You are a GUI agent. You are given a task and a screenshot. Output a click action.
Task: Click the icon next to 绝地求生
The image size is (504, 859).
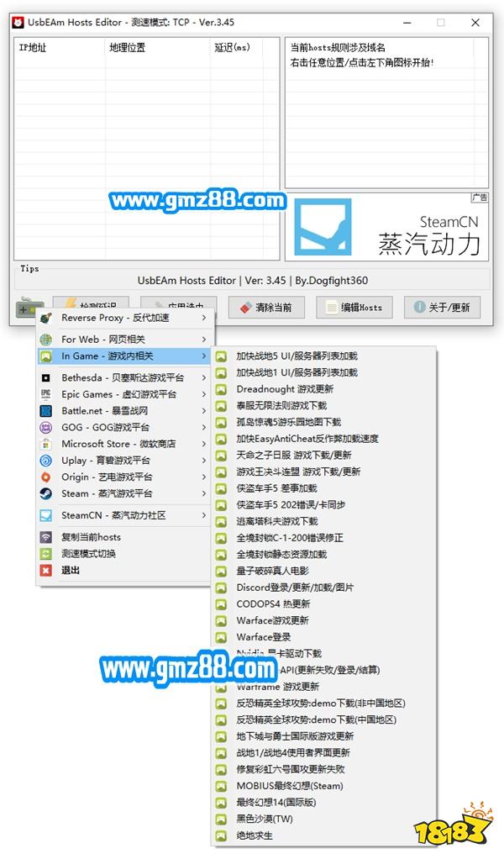(221, 835)
